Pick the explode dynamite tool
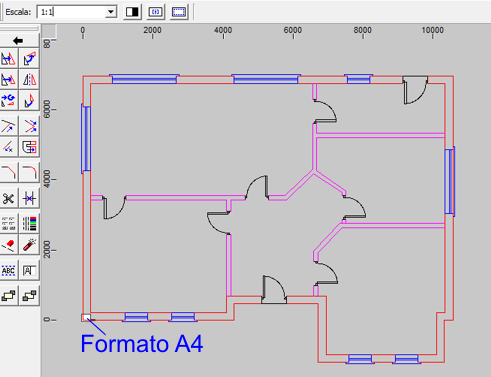 pos(29,245)
